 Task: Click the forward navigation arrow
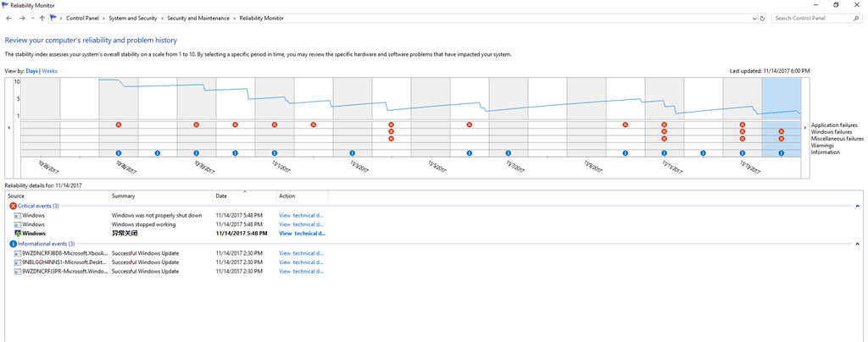coord(22,19)
